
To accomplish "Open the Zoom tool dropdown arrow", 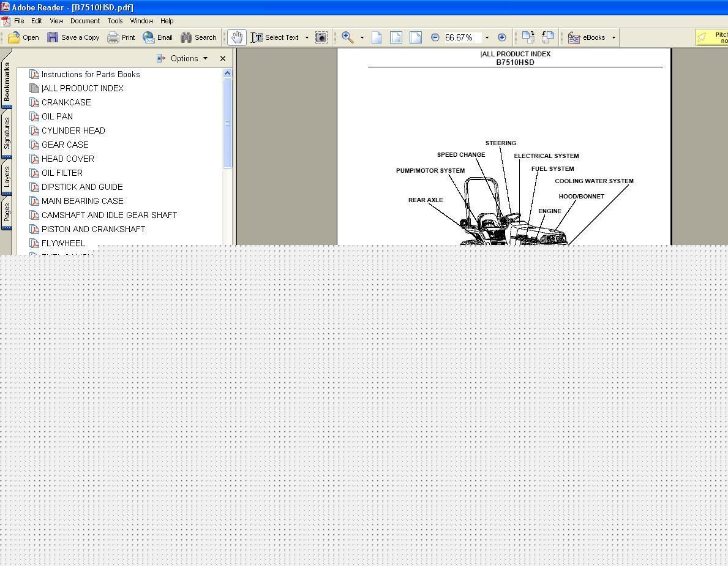I will click(362, 37).
